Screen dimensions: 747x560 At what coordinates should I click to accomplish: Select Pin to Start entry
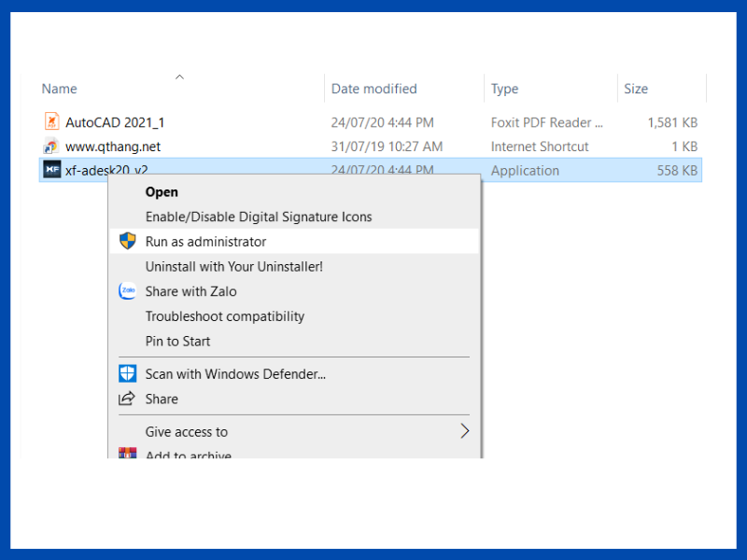point(178,341)
